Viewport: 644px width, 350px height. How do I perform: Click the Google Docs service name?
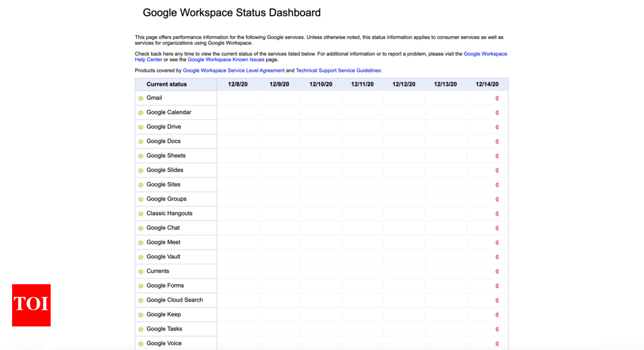click(x=163, y=141)
